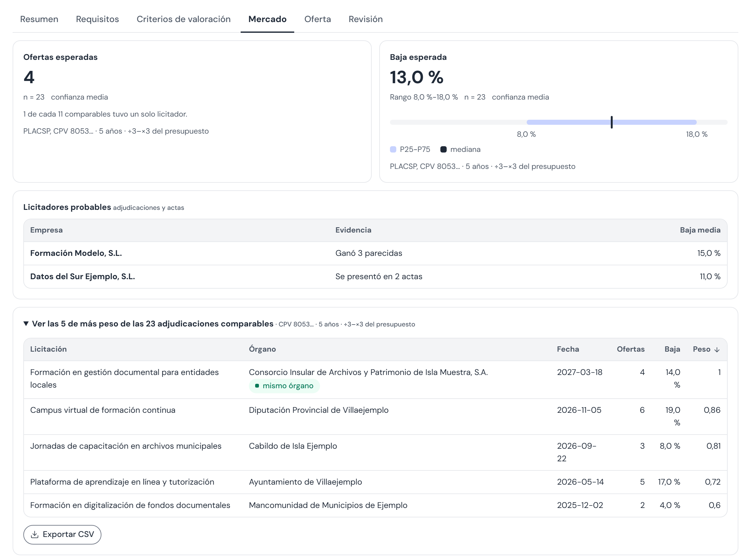The width and height of the screenshot is (756, 559).
Task: Open the Oferta tab
Action: [318, 19]
